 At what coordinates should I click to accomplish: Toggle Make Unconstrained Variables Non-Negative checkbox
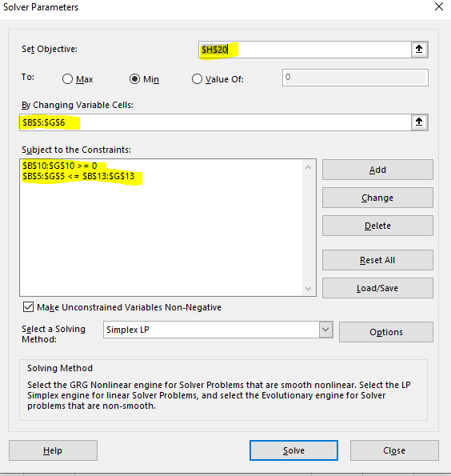pyautogui.click(x=28, y=307)
